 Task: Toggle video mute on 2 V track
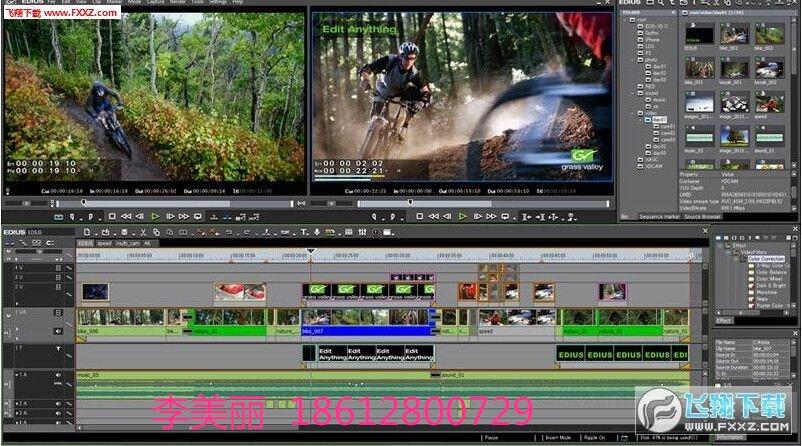pos(57,286)
